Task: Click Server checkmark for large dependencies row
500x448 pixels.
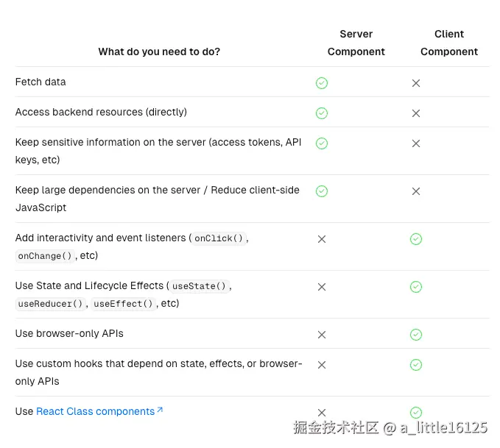Action: [x=322, y=191]
